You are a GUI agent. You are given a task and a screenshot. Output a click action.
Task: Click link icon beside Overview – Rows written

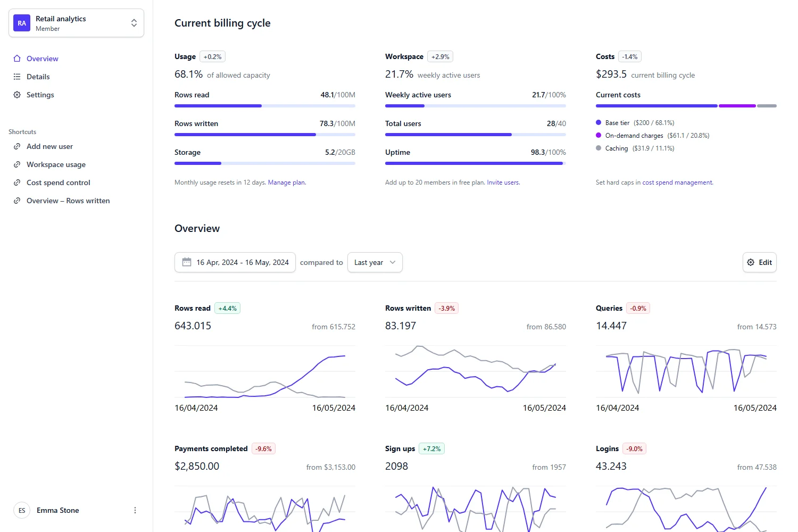pos(17,201)
